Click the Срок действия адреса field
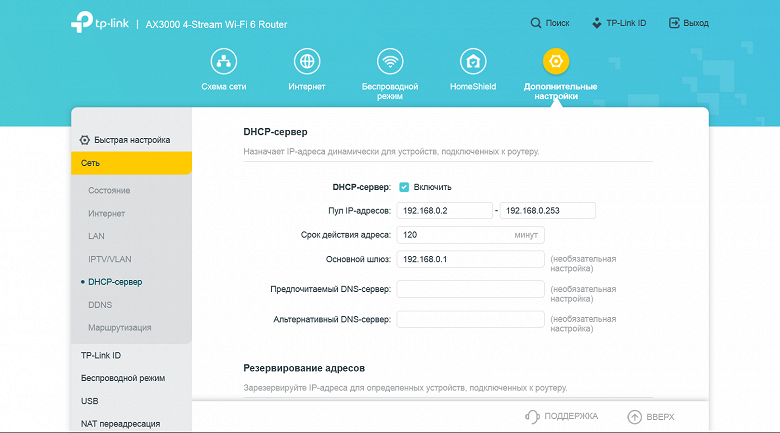 coord(470,235)
